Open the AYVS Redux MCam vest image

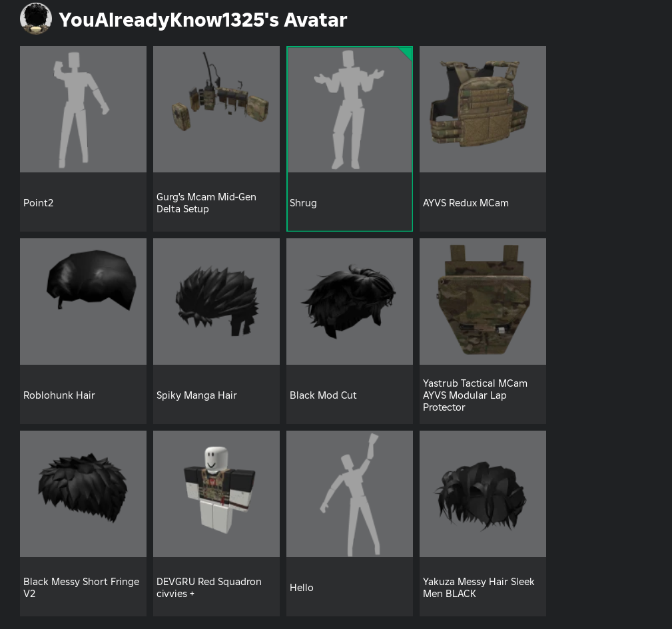click(483, 109)
